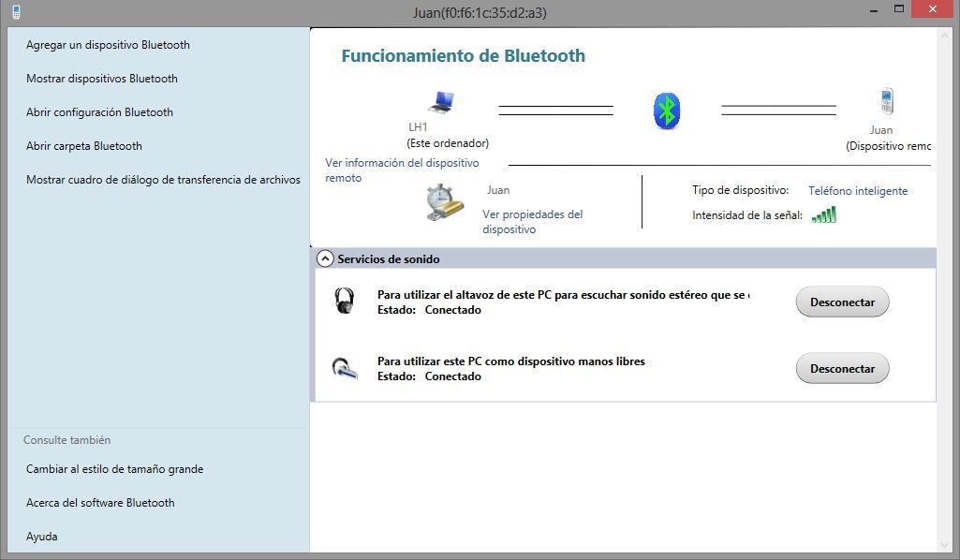Viewport: 960px width, 560px height.
Task: Open Abrir configuración Bluetooth
Action: pyautogui.click(x=99, y=112)
